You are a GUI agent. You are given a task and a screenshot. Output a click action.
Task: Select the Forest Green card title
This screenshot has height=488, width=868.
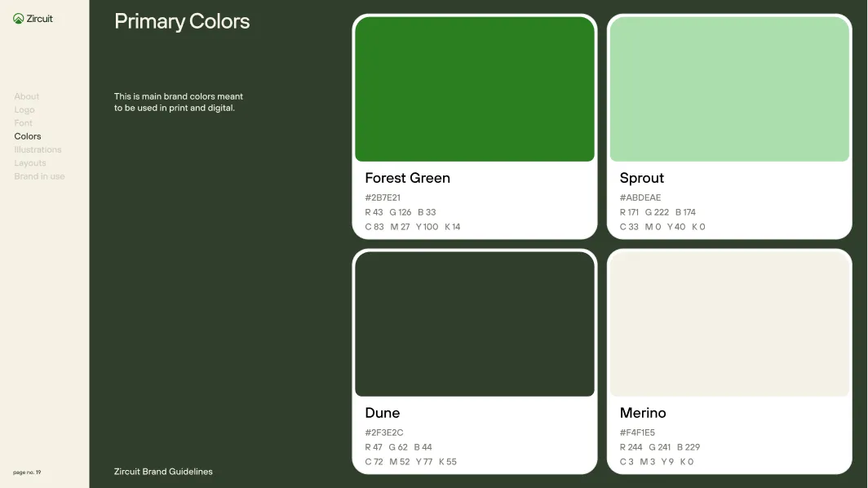[407, 178]
